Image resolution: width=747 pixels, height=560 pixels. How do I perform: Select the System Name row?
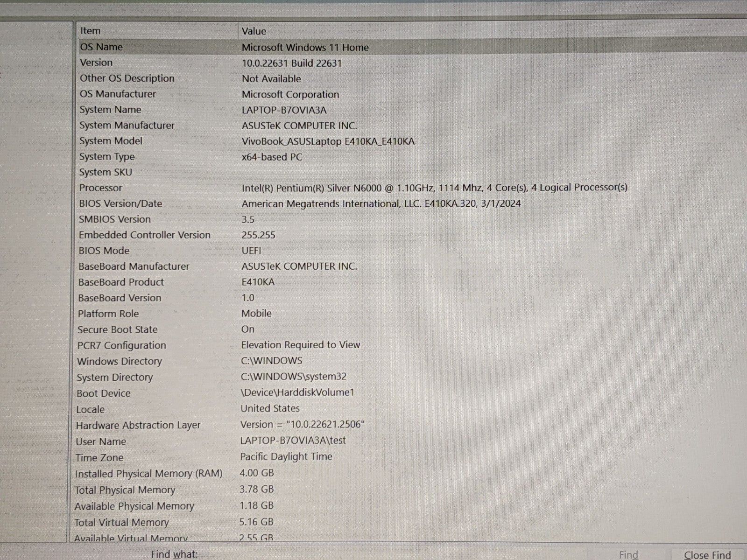click(x=110, y=110)
